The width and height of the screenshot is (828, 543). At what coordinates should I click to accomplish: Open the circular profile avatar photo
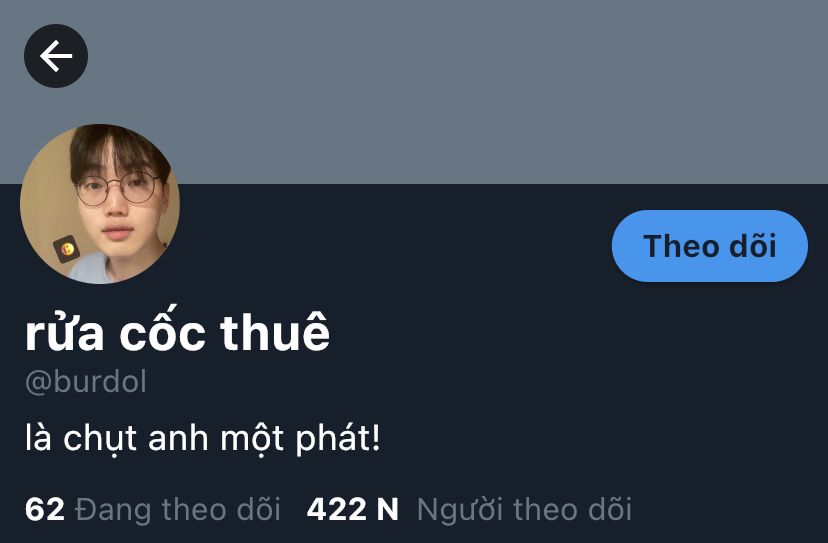[100, 204]
